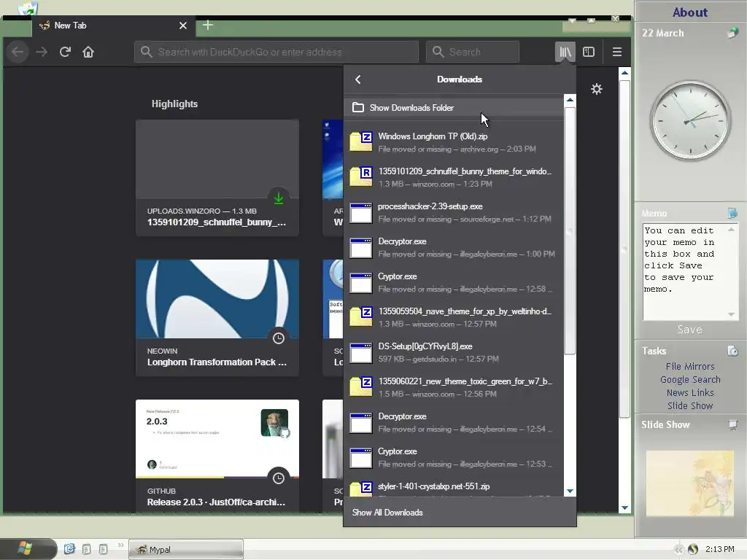The width and height of the screenshot is (747, 560).
Task: Open the schnuffel_bunny highlight card from winzoro
Action: 217,178
